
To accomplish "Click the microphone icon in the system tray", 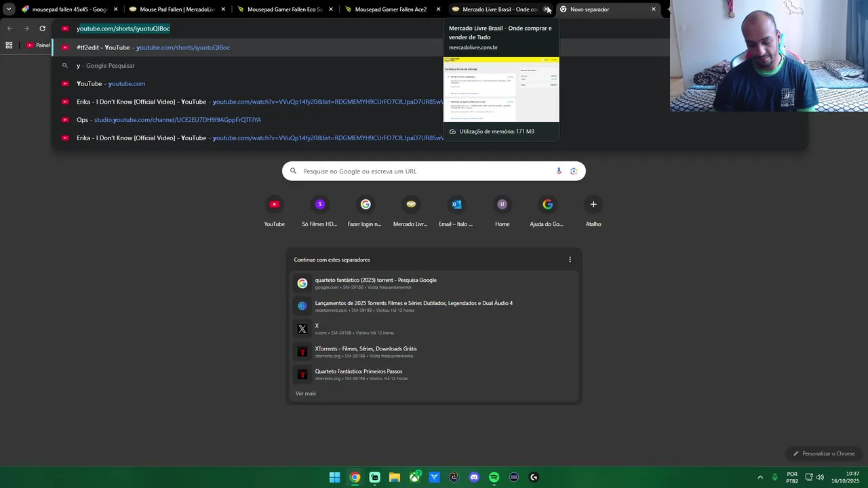I will 774,477.
